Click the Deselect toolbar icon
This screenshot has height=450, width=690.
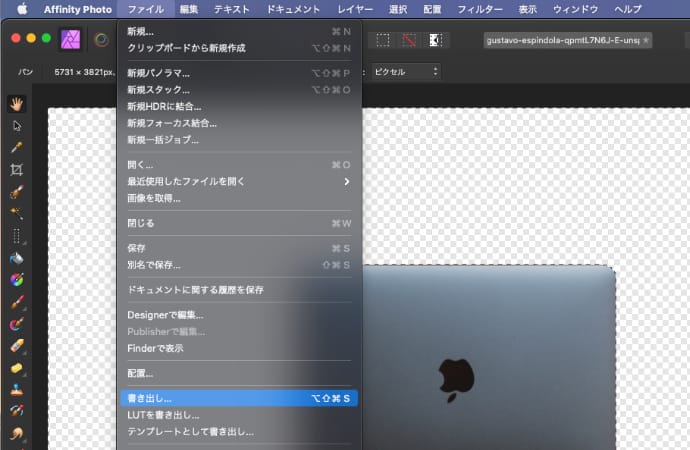(x=409, y=40)
